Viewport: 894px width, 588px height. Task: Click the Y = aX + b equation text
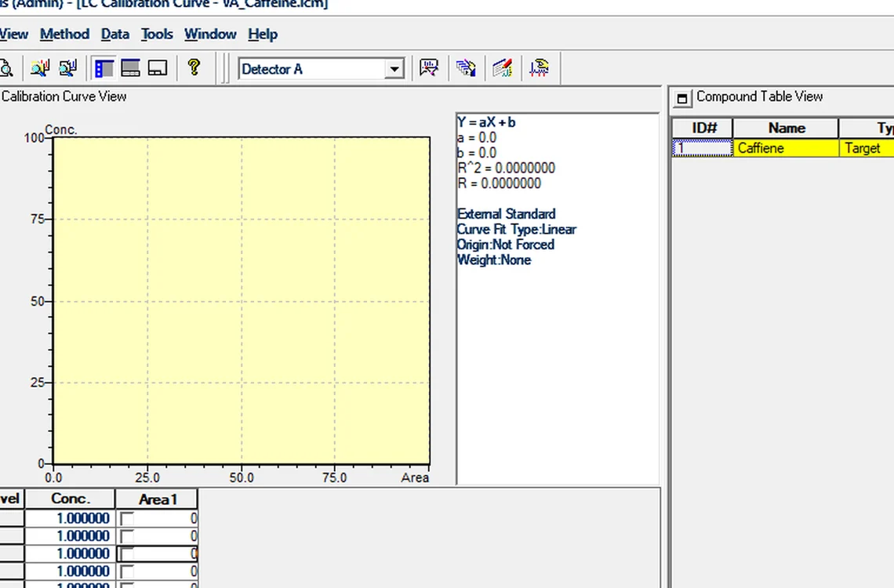point(486,122)
